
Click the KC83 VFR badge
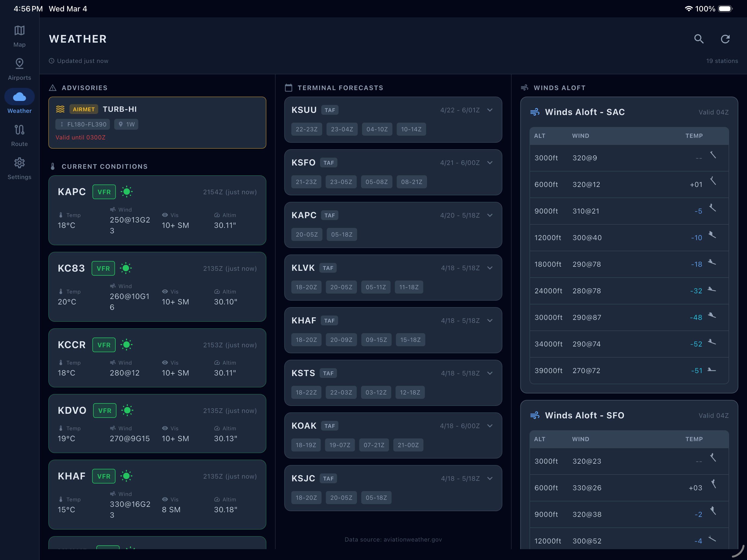(103, 268)
